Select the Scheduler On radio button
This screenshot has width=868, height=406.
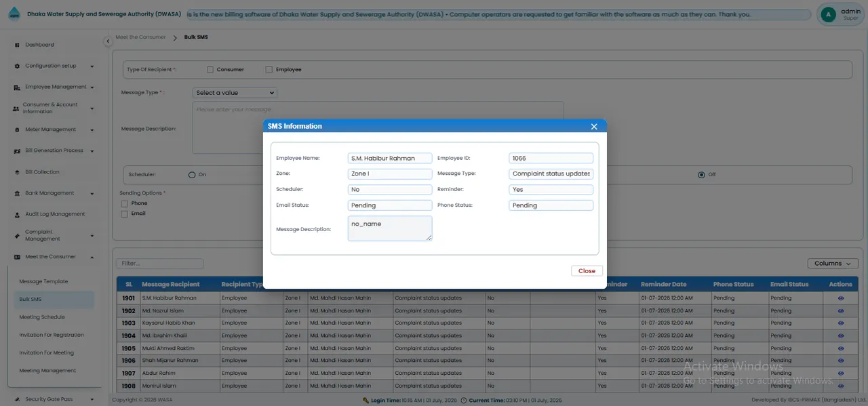pos(192,175)
